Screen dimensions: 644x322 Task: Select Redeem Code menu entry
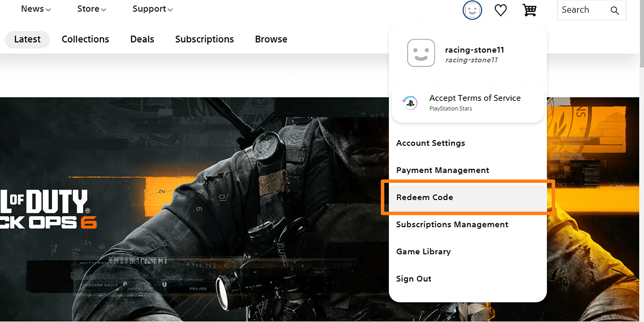pos(468,197)
